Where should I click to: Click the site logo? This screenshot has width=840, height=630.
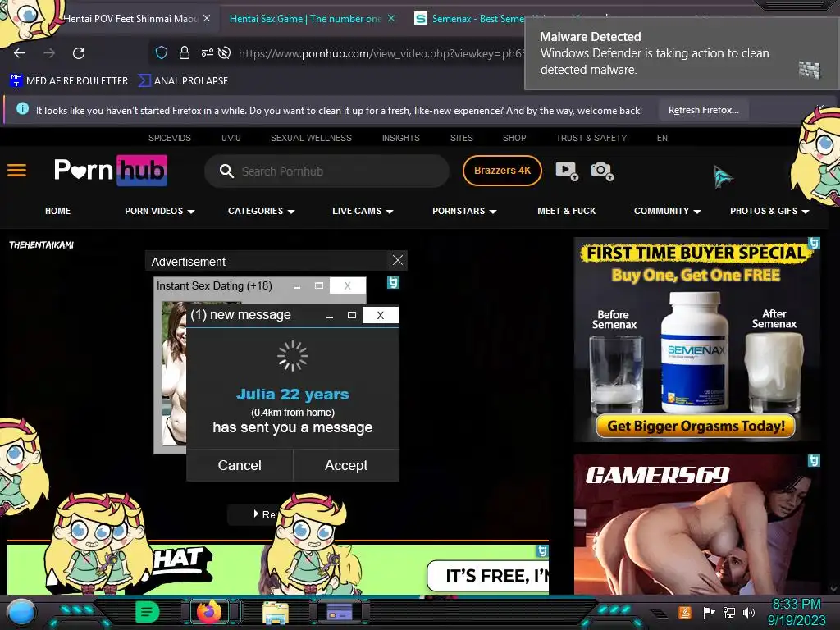click(x=111, y=171)
